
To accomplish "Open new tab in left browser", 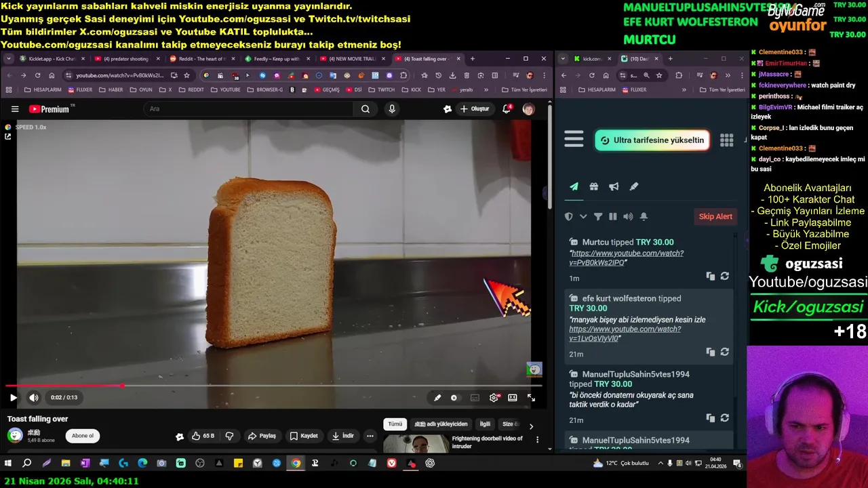I will pyautogui.click(x=473, y=59).
